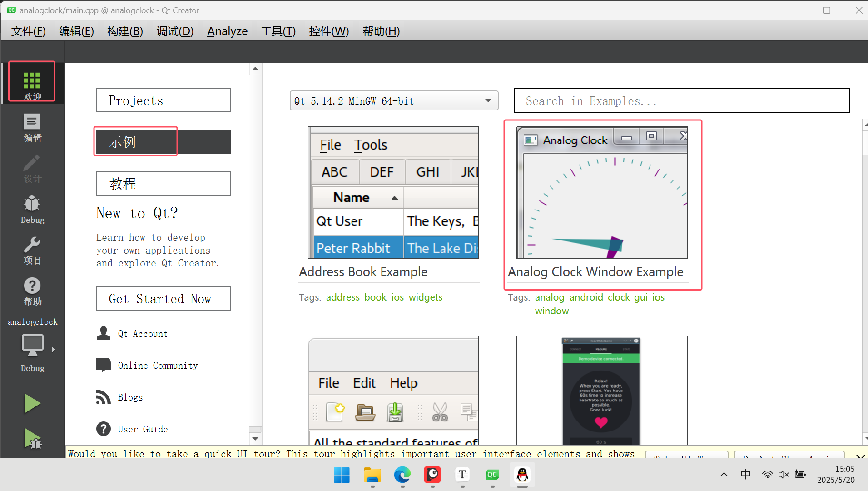
Task: Click the analog tag
Action: pos(550,297)
